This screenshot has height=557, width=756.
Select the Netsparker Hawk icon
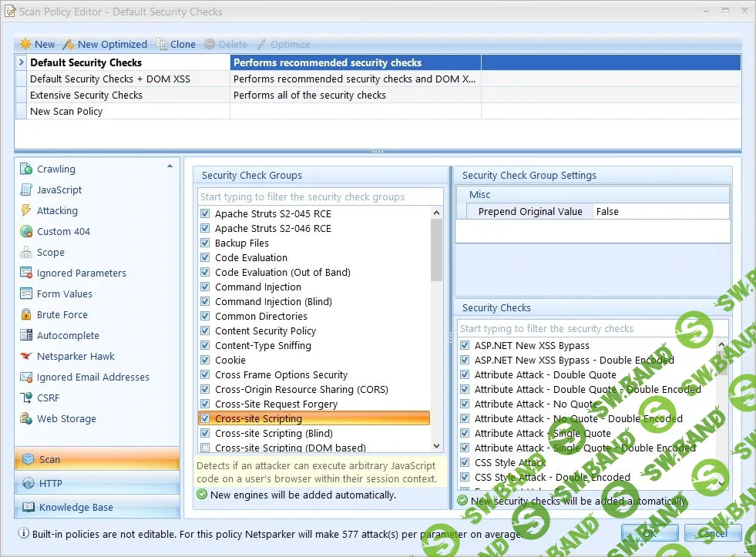[26, 356]
